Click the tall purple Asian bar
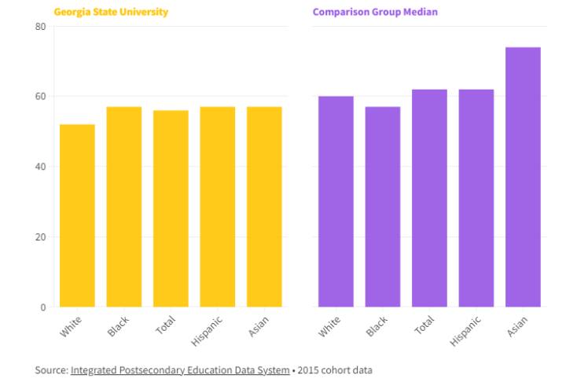The height and width of the screenshot is (382, 588). 523,177
